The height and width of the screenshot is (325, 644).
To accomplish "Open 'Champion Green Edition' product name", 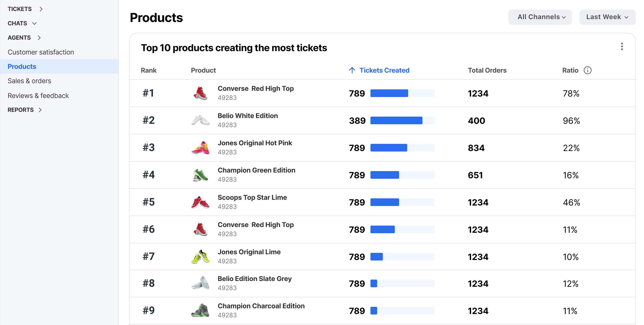I will [x=256, y=170].
